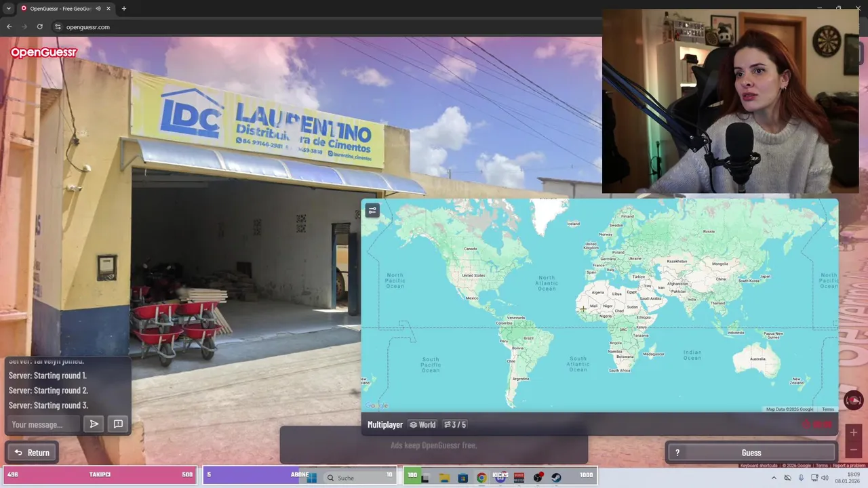The width and height of the screenshot is (868, 488).
Task: Close the OpenGuessr browser tab
Action: (x=109, y=9)
